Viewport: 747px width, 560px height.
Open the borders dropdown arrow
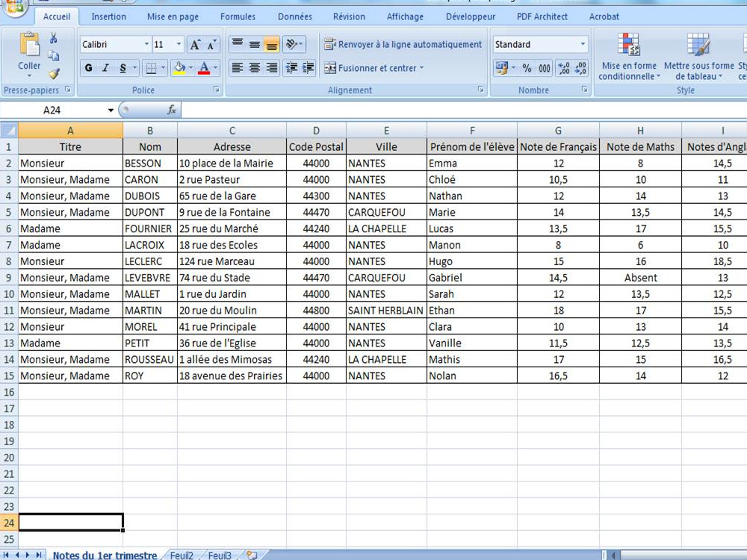pyautogui.click(x=164, y=68)
